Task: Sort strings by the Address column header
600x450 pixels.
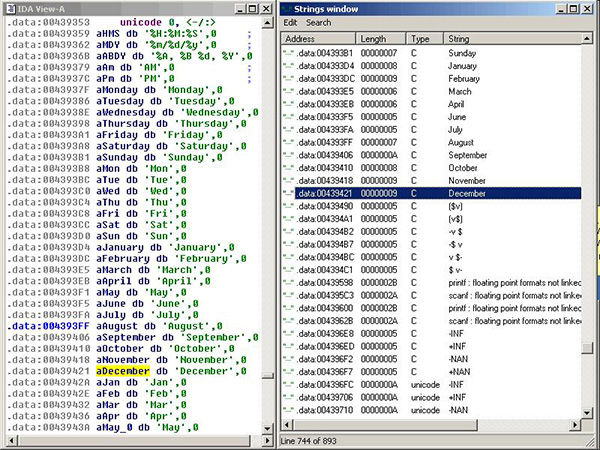Action: [319, 39]
